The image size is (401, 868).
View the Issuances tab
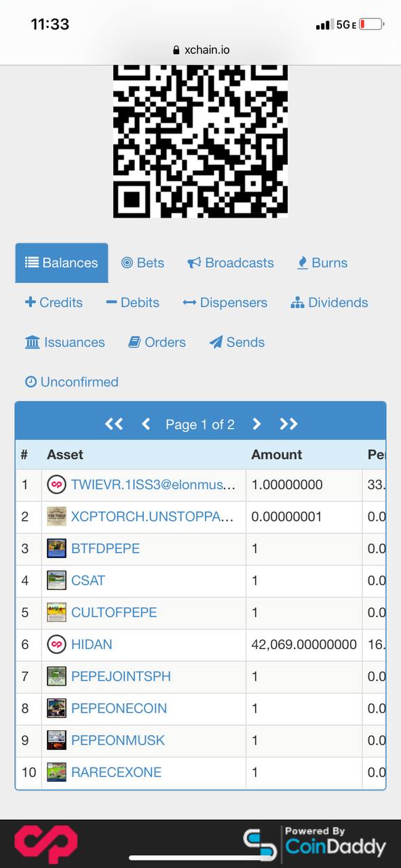point(65,342)
